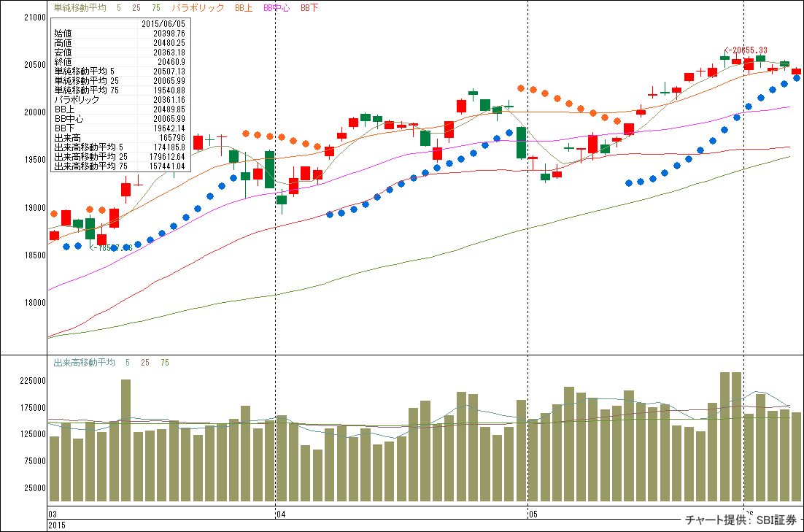The width and height of the screenshot is (804, 532).
Task: Click the 出来高移動平均 label above volume chart
Action: [x=84, y=363]
